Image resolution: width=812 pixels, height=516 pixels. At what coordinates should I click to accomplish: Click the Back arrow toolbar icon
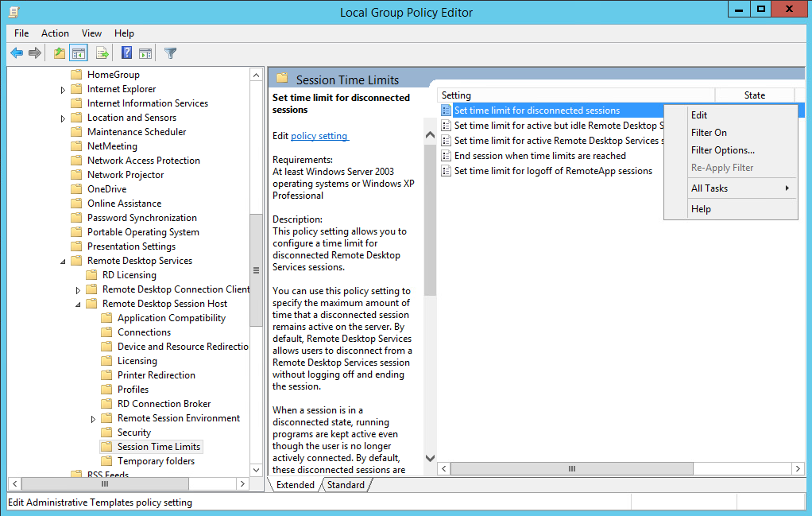point(17,52)
